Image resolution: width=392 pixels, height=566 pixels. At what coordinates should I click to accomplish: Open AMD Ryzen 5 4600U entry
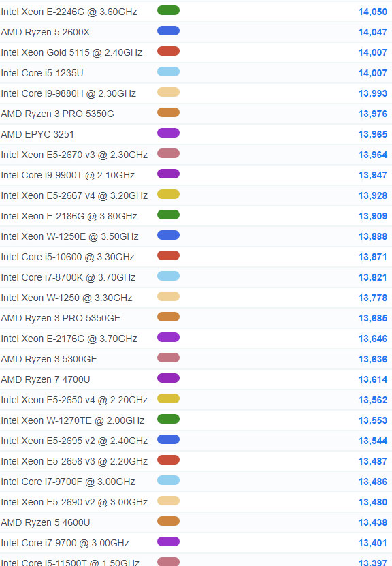46,522
